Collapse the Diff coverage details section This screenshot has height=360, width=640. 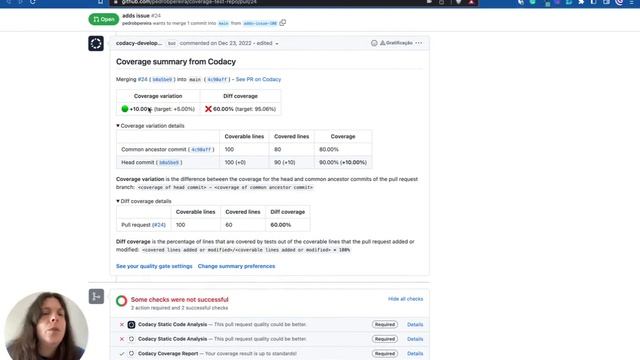144,201
